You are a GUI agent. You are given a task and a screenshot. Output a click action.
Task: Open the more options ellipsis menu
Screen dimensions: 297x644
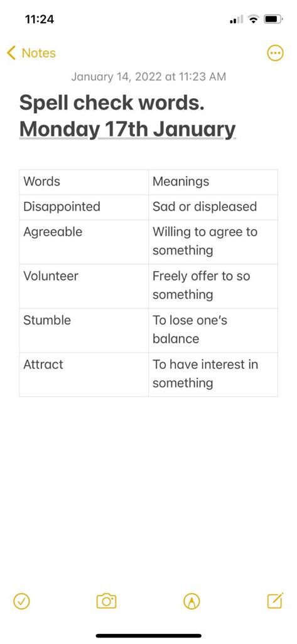[275, 53]
